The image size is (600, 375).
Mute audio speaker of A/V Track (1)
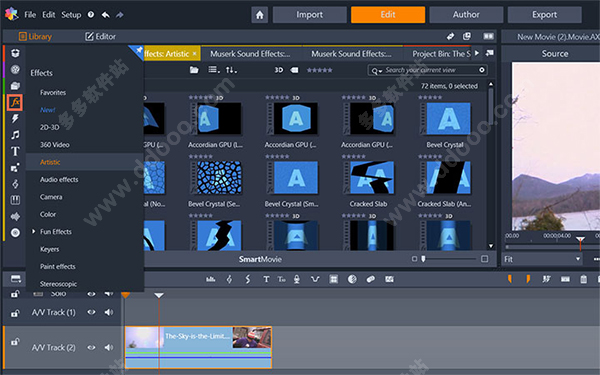pos(109,312)
